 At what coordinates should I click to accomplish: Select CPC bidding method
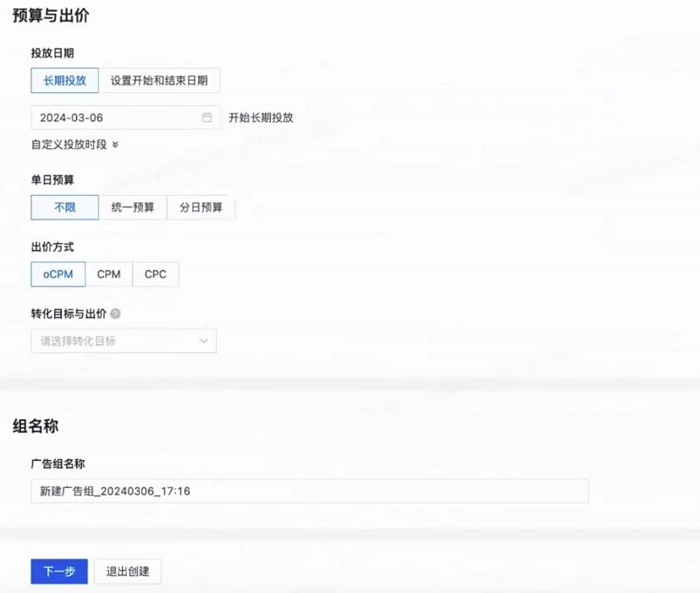[155, 274]
